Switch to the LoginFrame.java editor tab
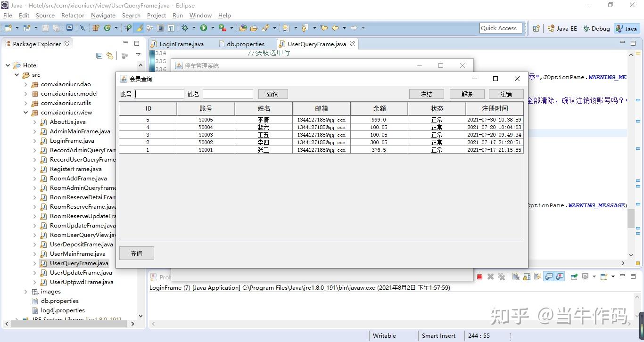This screenshot has width=644, height=342. 177,44
